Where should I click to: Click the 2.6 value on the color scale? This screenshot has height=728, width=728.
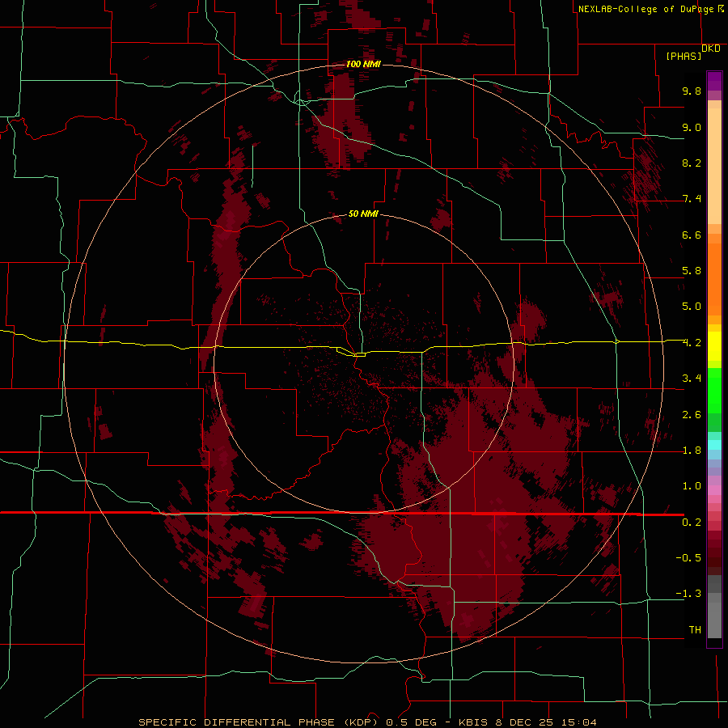pyautogui.click(x=692, y=415)
